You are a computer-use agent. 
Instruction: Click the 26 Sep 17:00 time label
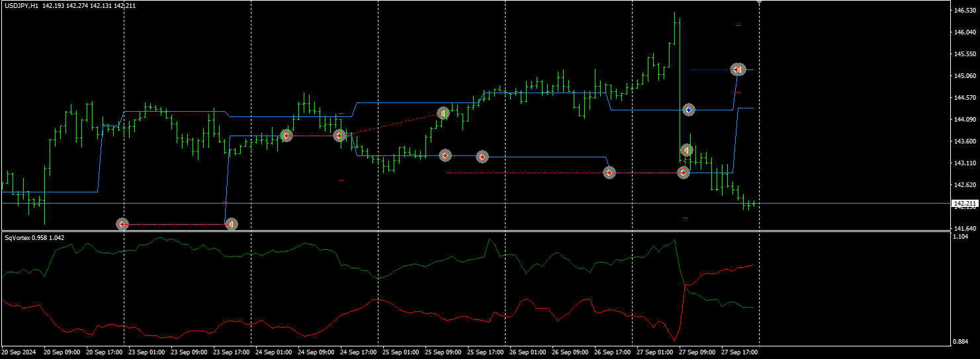point(612,352)
